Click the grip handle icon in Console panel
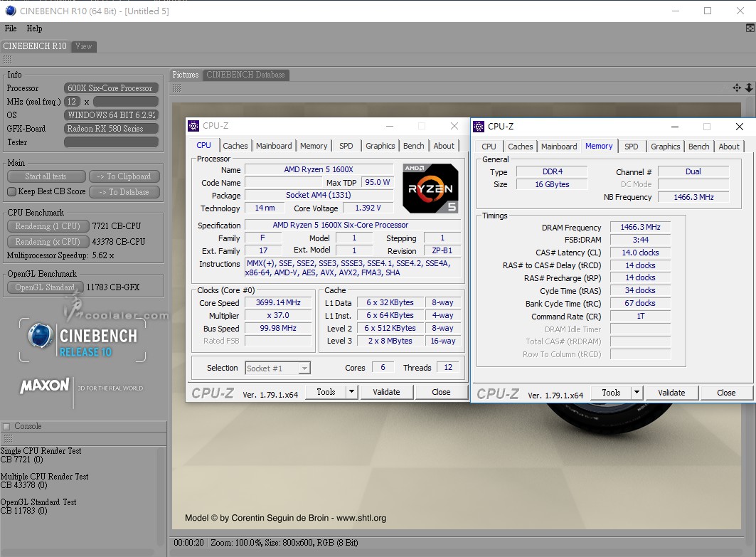Viewport: 756px width, 557px height. [8, 438]
